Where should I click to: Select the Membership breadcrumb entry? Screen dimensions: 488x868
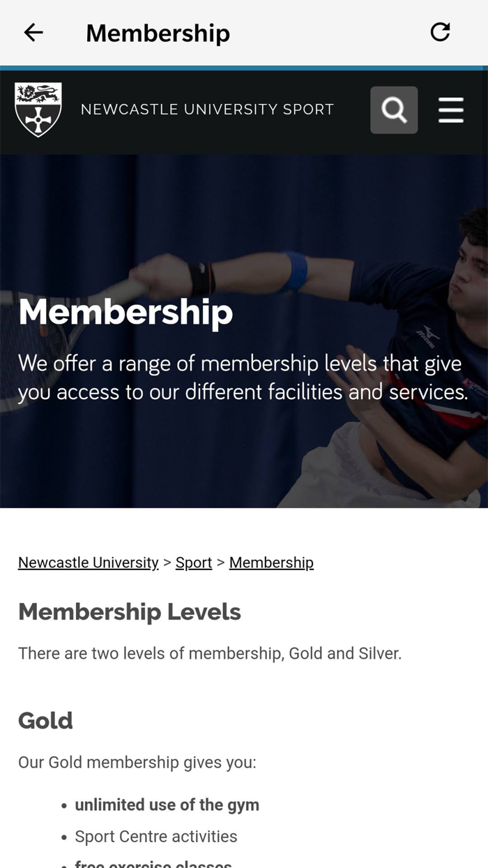(271, 562)
